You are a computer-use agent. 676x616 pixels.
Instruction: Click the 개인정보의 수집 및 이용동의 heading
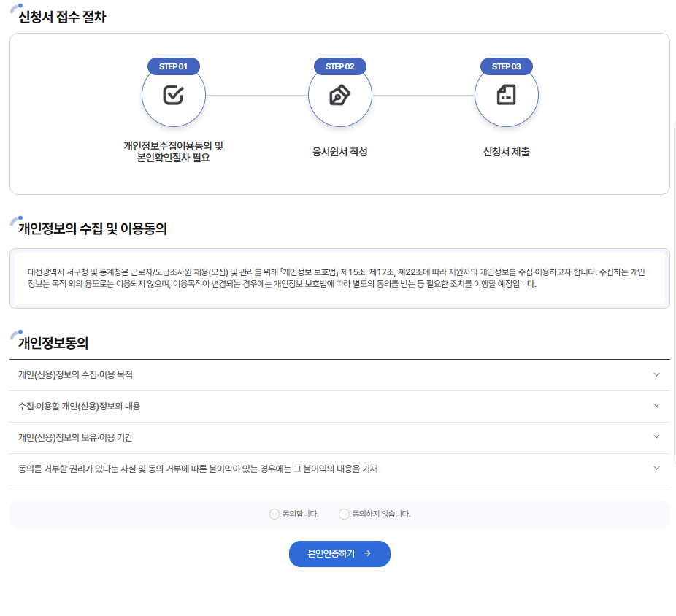(x=93, y=229)
